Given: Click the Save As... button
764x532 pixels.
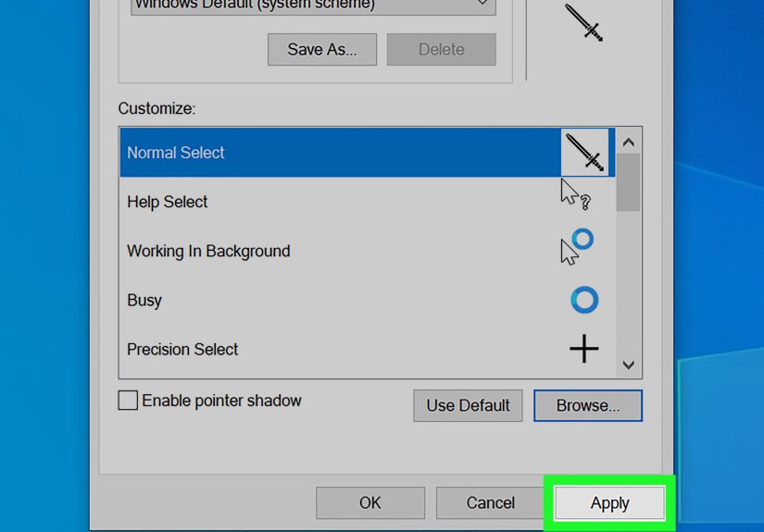Looking at the screenshot, I should click(322, 49).
